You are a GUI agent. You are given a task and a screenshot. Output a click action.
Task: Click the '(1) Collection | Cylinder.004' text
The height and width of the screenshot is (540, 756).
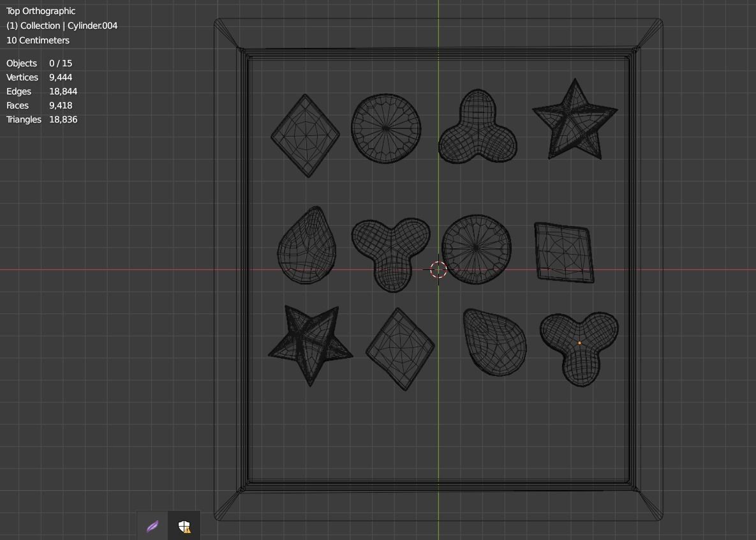point(62,26)
